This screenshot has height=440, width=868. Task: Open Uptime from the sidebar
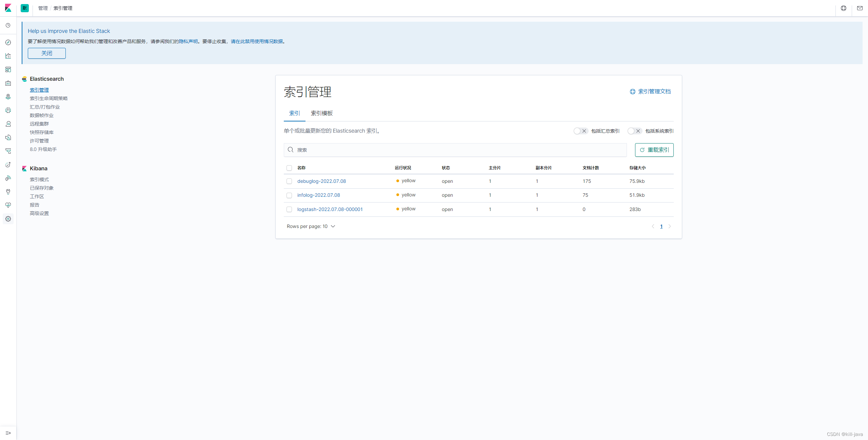[x=8, y=165]
